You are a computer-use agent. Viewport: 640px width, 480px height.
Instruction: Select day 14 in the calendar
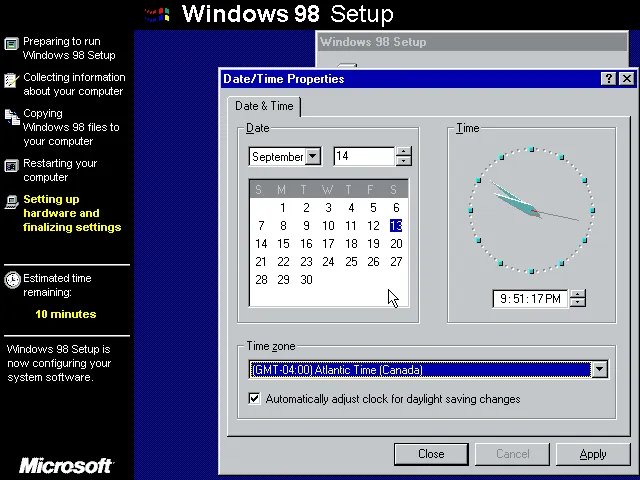261,244
